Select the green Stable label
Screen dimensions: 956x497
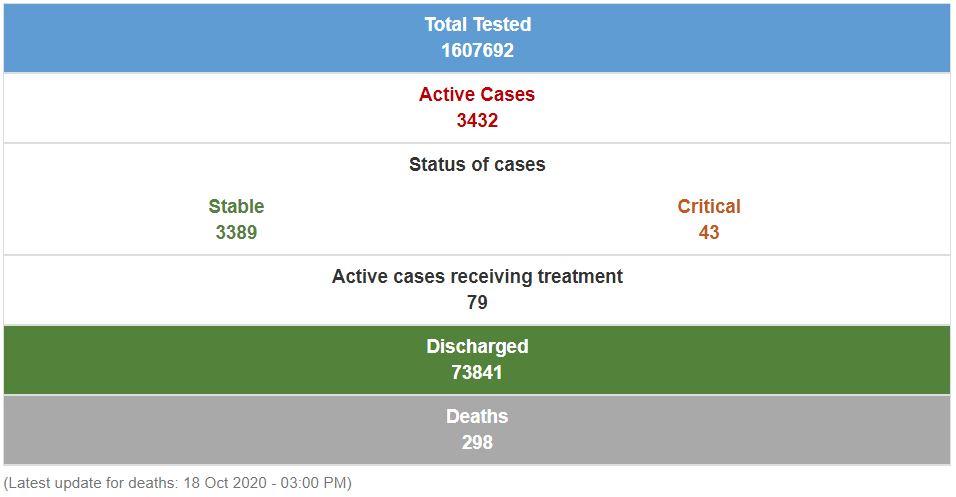point(236,207)
